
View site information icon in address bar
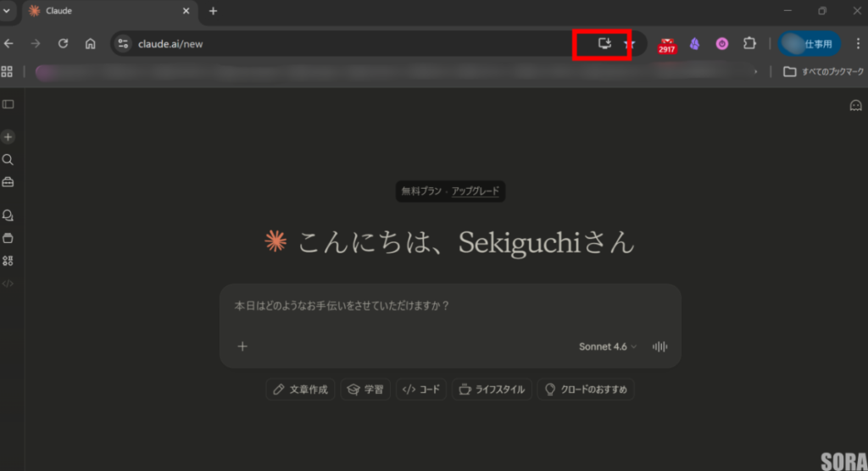[x=123, y=44]
